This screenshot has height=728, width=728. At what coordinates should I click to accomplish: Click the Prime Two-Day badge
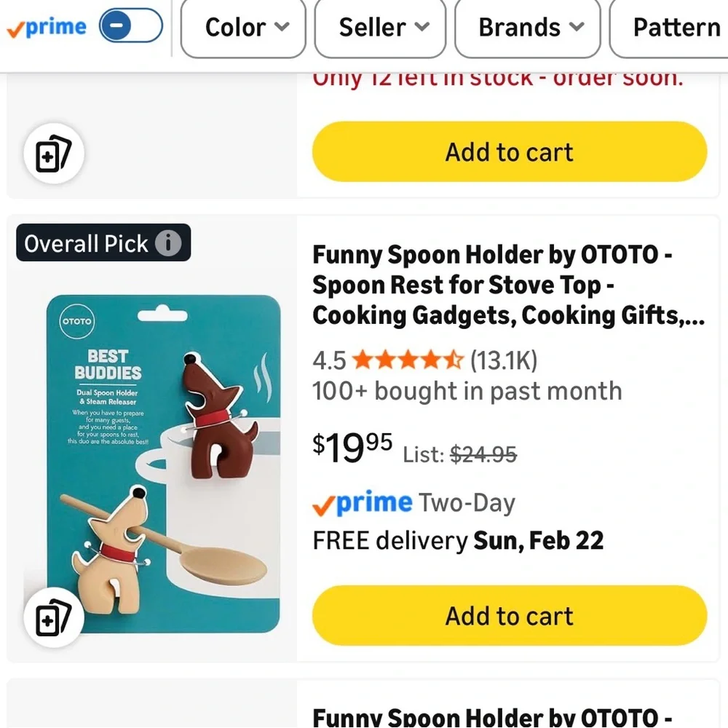(x=414, y=503)
